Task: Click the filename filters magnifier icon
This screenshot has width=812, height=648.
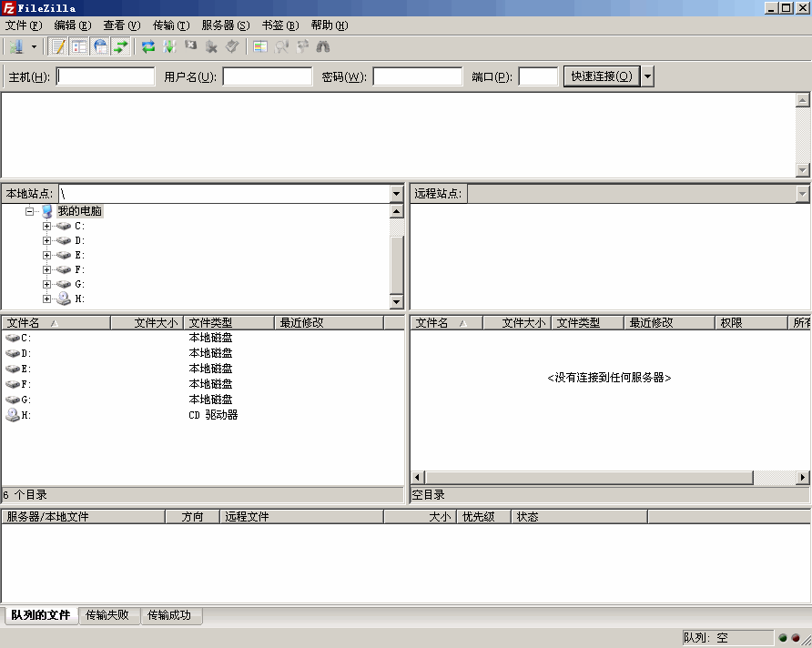Action: (281, 47)
